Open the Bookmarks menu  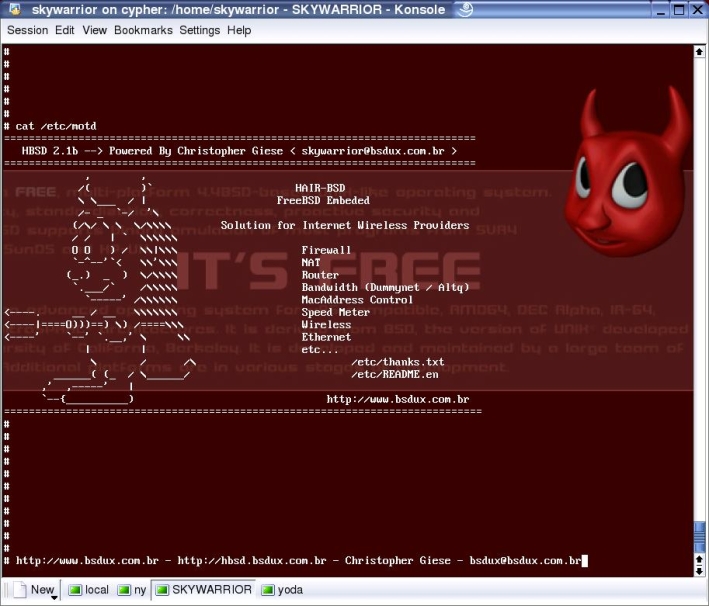tap(143, 30)
